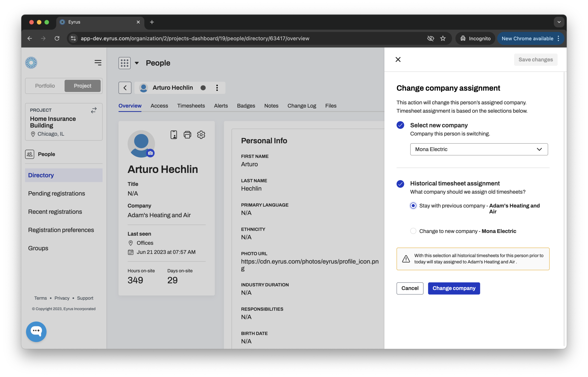588x377 pixels.
Task: Click the checkmark by Historical timesheet assignment
Action: pos(400,184)
